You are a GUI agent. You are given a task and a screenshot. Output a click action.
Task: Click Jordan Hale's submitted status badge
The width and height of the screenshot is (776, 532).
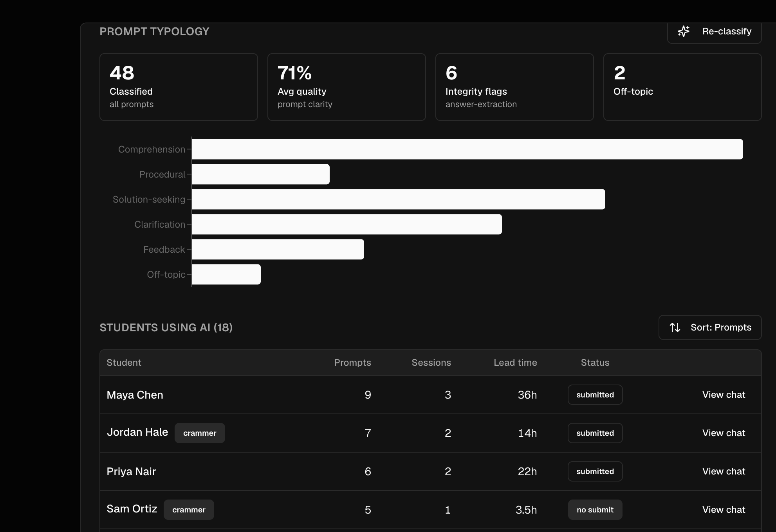pyautogui.click(x=595, y=433)
